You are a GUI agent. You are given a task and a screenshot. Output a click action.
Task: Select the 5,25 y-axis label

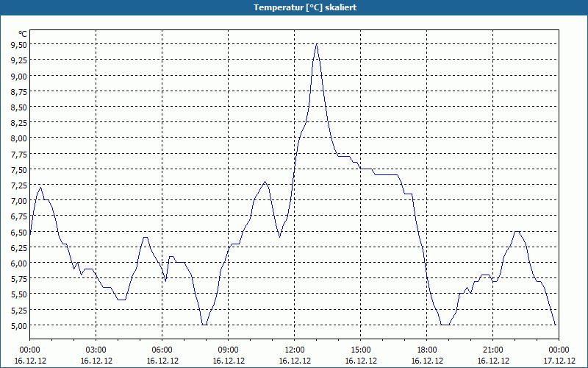[x=20, y=310]
